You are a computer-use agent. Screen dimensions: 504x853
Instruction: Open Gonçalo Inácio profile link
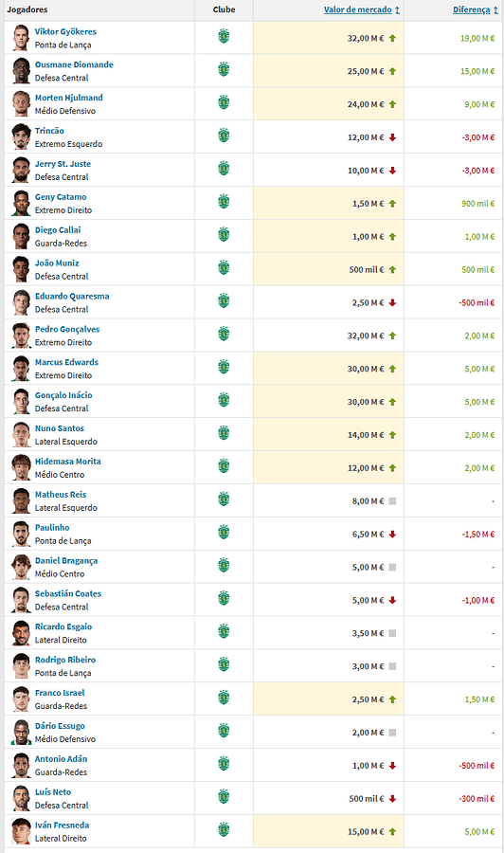pyautogui.click(x=63, y=395)
